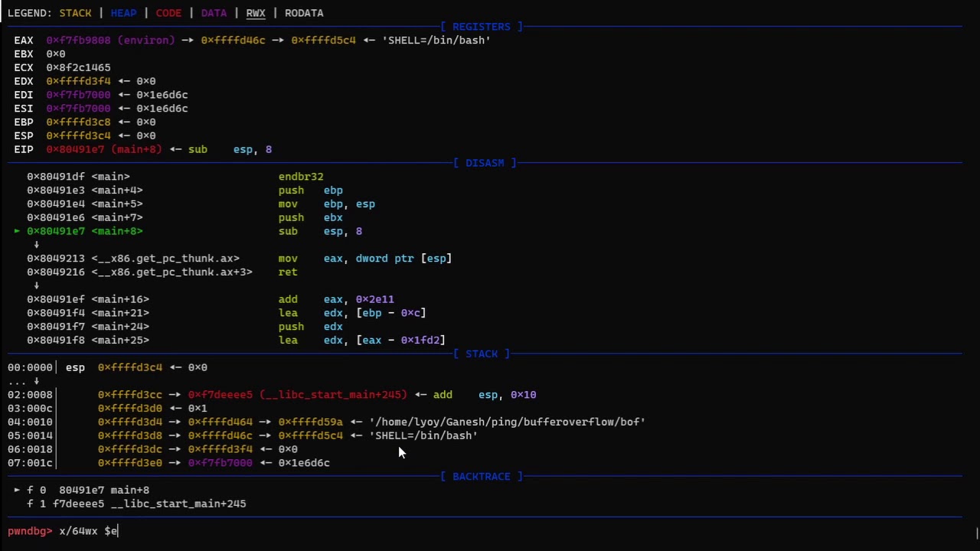This screenshot has width=980, height=551.
Task: Click the terminal scrollbar at right edge
Action: point(978,533)
